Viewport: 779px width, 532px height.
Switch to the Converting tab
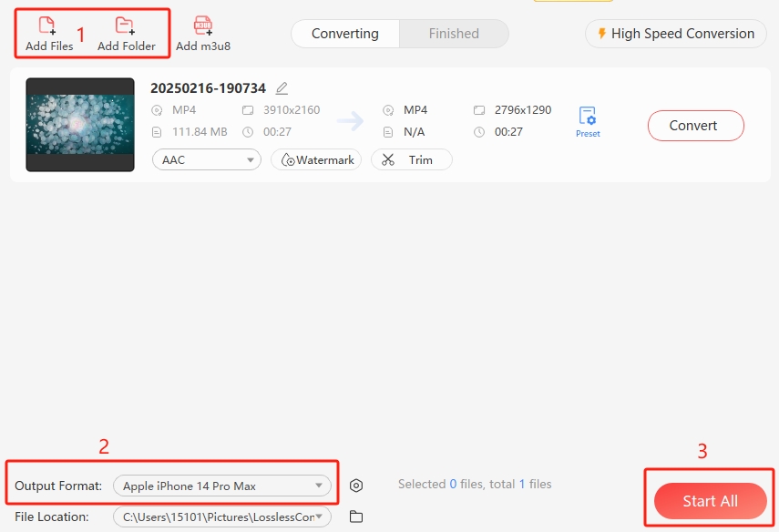tap(344, 34)
